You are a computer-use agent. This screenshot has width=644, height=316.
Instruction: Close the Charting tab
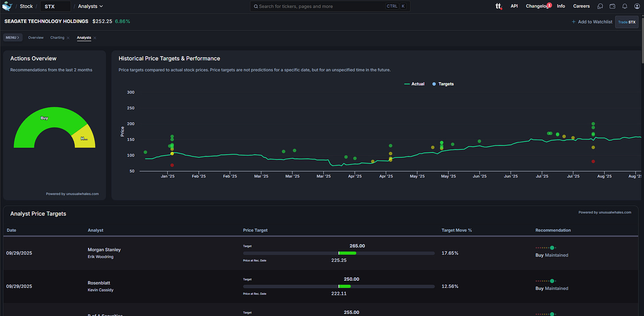coord(68,38)
